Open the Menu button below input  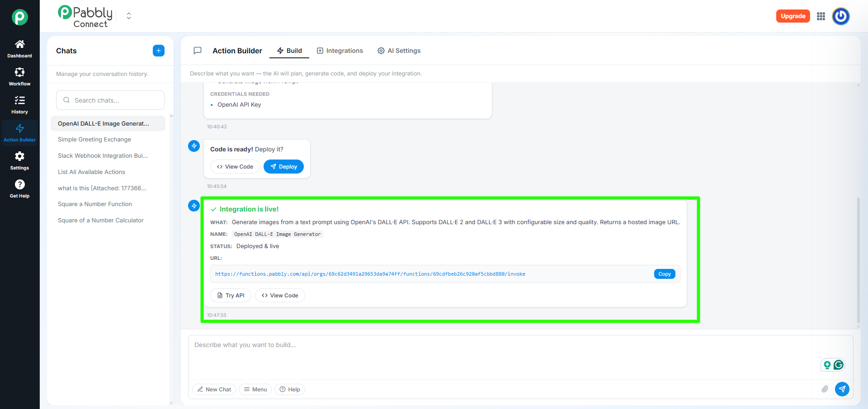[x=255, y=390]
